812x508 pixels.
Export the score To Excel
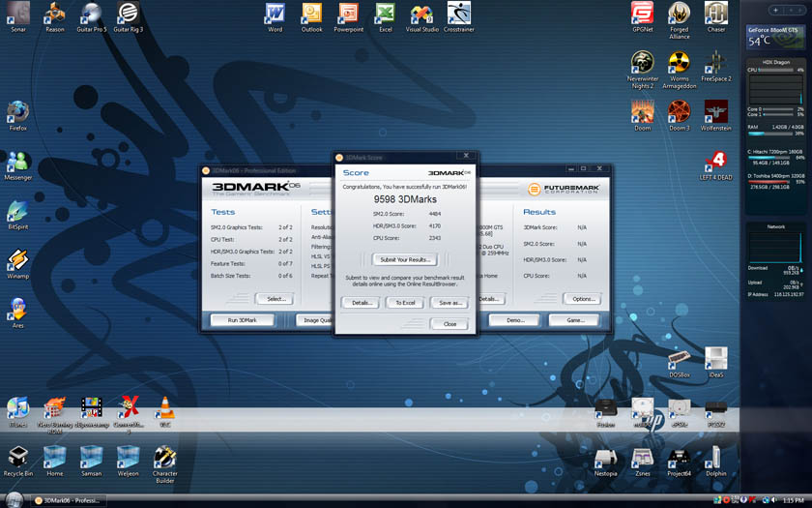[405, 303]
